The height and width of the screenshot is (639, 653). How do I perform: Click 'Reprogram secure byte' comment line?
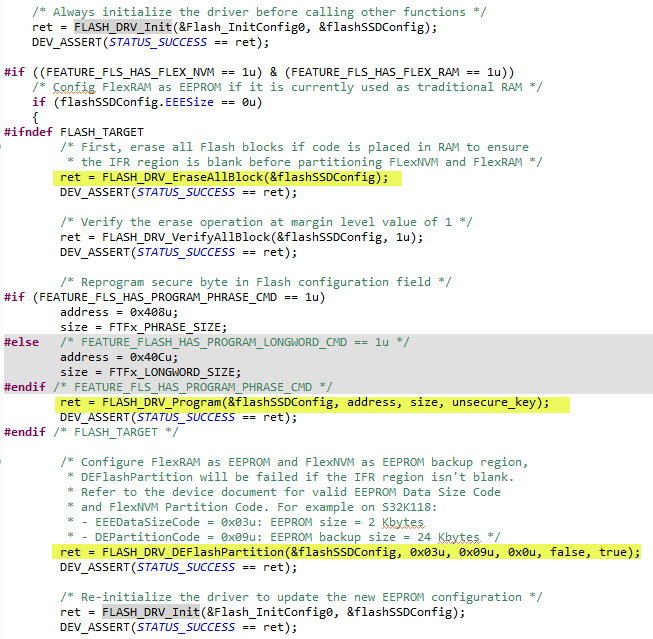tap(256, 282)
